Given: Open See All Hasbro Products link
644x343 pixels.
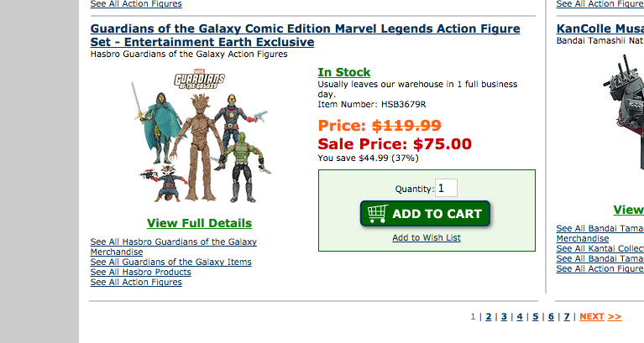Looking at the screenshot, I should (x=140, y=273).
